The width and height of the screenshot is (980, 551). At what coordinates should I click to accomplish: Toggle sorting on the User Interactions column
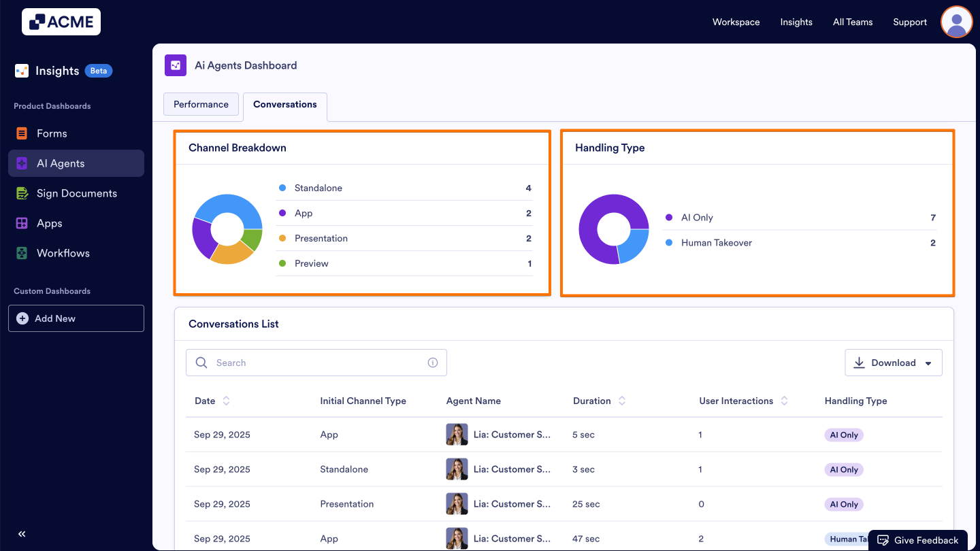[x=785, y=401]
